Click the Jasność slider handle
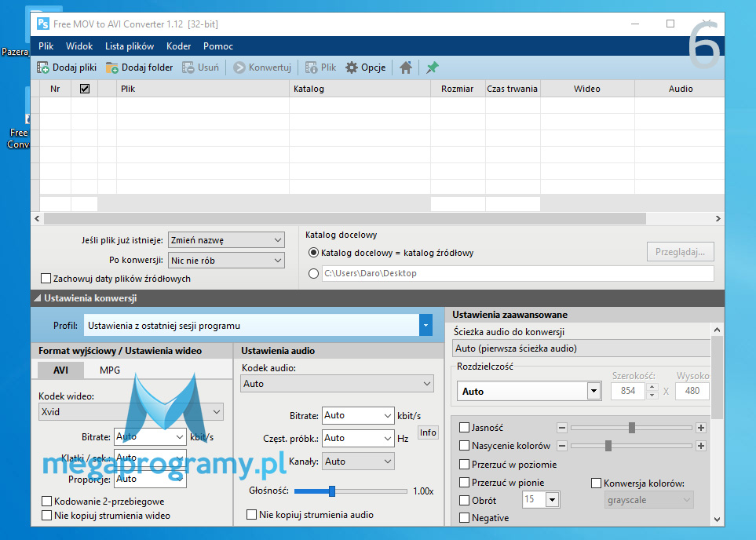 [632, 428]
